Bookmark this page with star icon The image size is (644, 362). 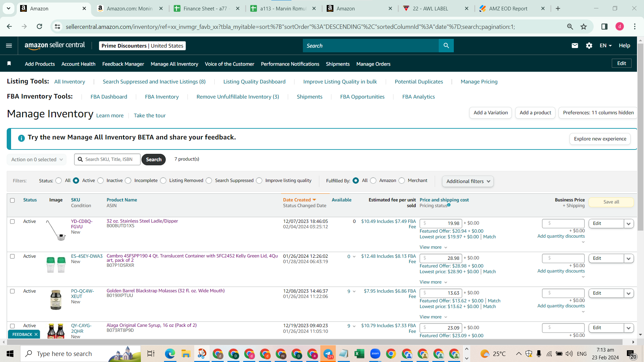(584, 26)
